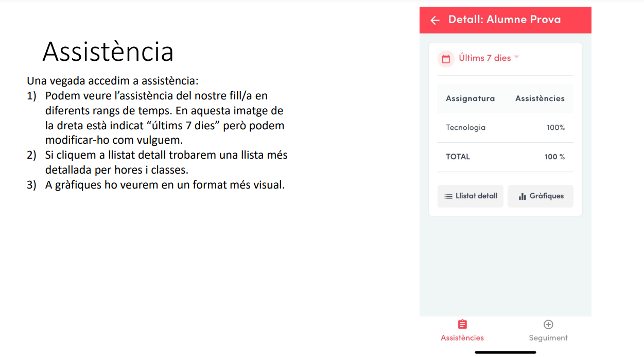The width and height of the screenshot is (644, 357).
Task: Tap the Assistències clipboard icon
Action: [x=462, y=325]
